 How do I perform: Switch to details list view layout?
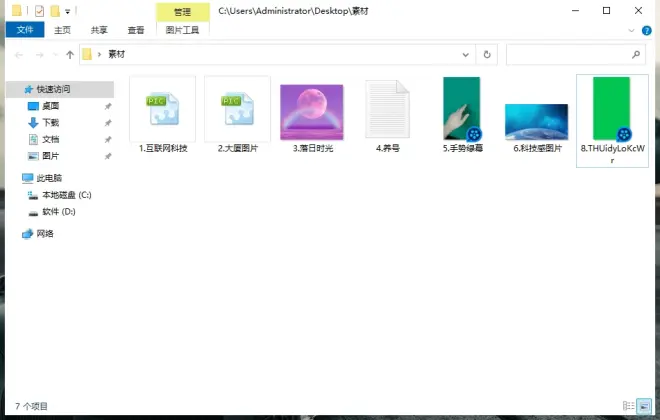[628, 406]
